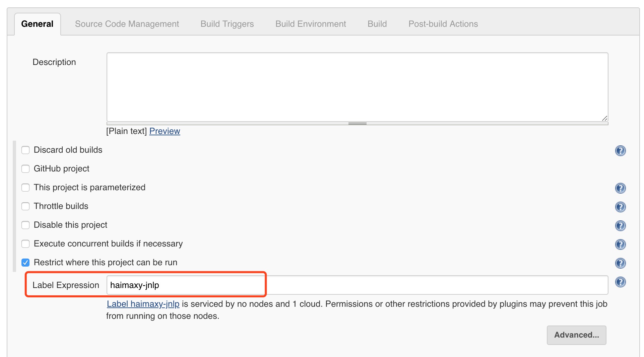This screenshot has width=644, height=357.
Task: Click into the Label Expression input field
Action: pos(357,285)
